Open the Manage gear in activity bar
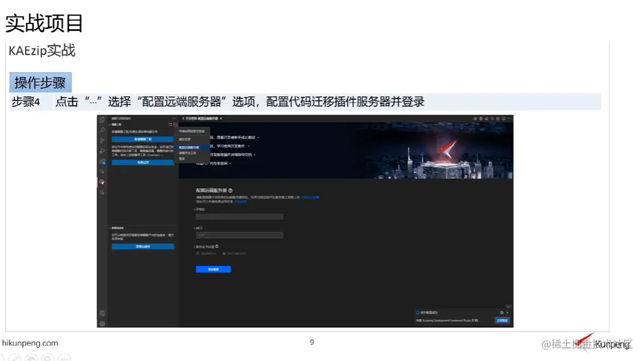This screenshot has width=644, height=361. pyautogui.click(x=102, y=323)
